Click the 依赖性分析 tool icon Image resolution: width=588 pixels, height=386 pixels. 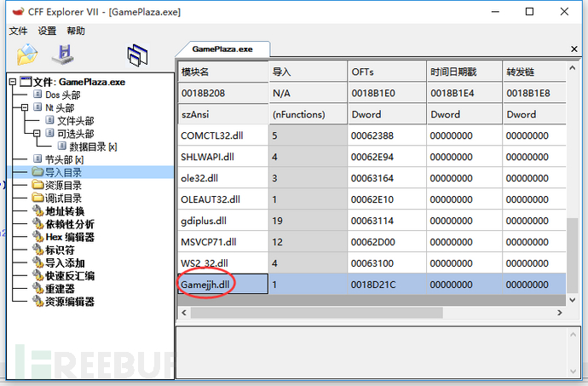pos(37,224)
